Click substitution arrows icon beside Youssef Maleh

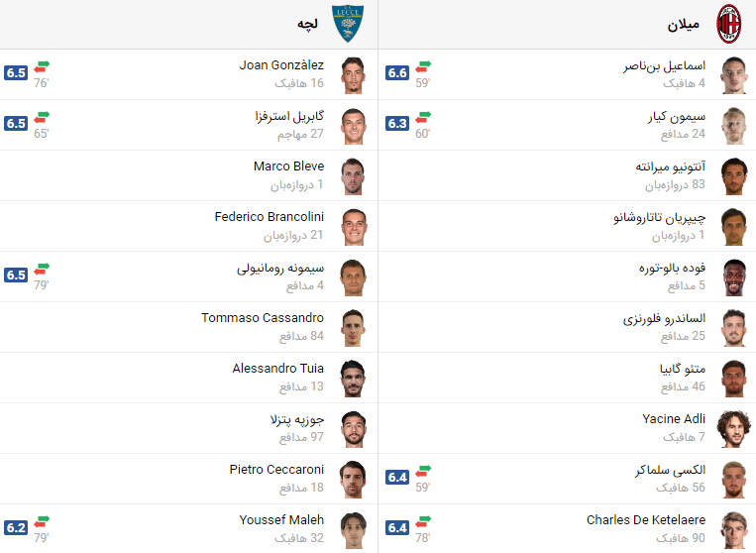(42, 520)
